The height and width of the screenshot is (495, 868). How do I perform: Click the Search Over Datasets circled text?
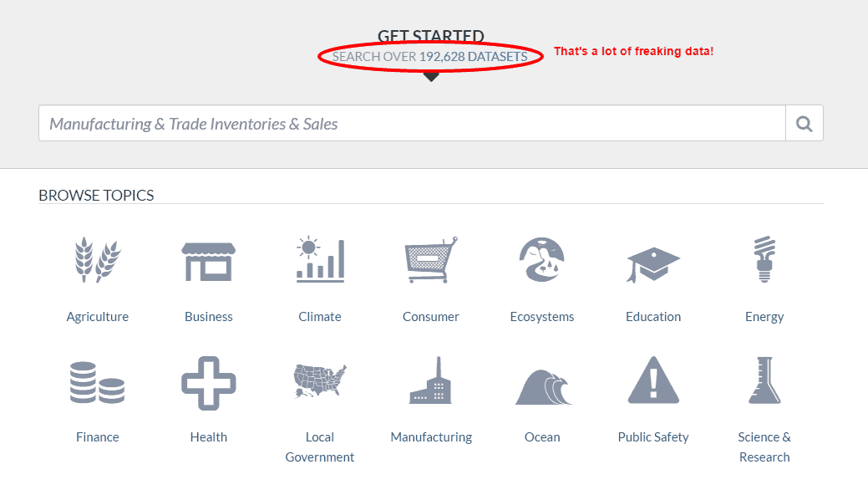431,57
